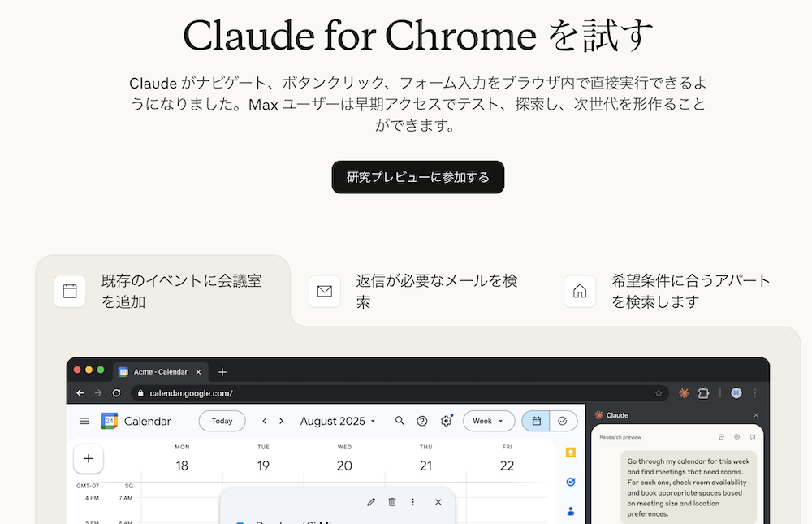Switch to tasks view toggle
This screenshot has width=812, height=524.
pos(563,421)
